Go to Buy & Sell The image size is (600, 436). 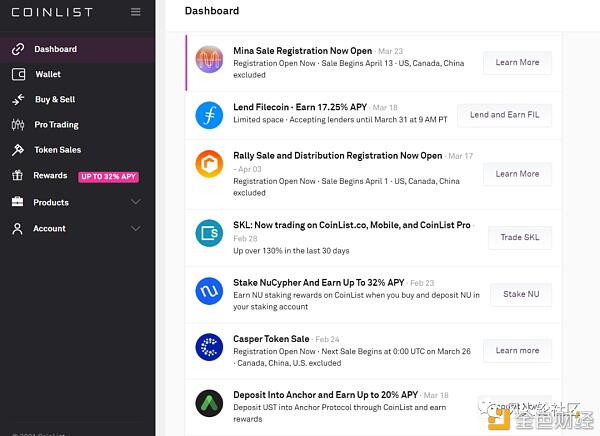point(55,100)
